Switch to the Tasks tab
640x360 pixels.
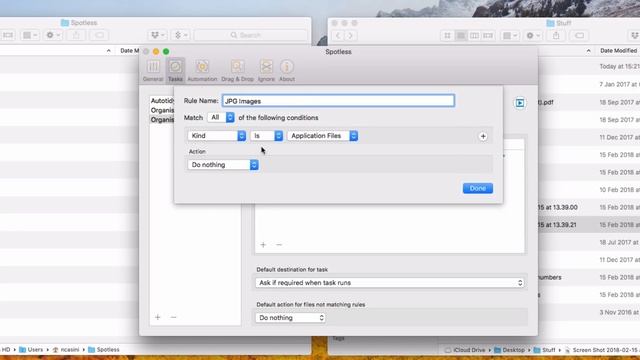coord(176,70)
